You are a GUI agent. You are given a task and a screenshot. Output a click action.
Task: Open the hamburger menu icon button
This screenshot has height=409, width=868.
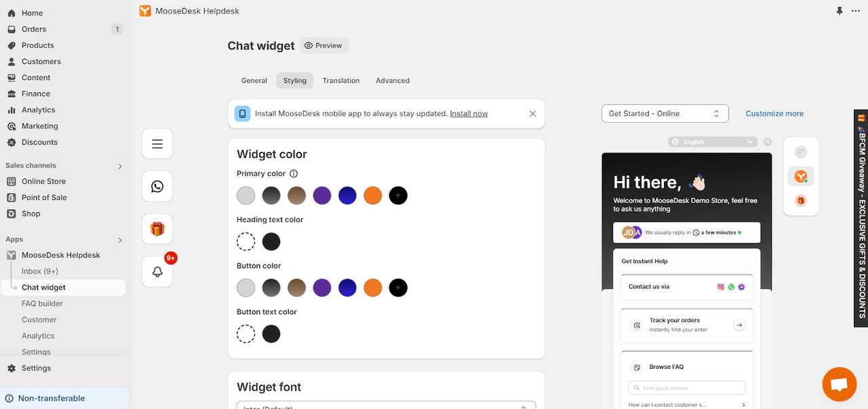pos(157,144)
